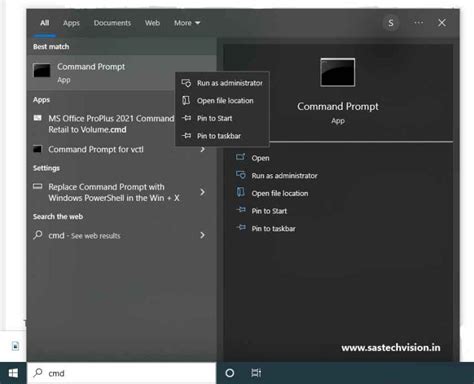
Task: Click pin icon beside preview pane Pin to taskbar
Action: [241, 228]
